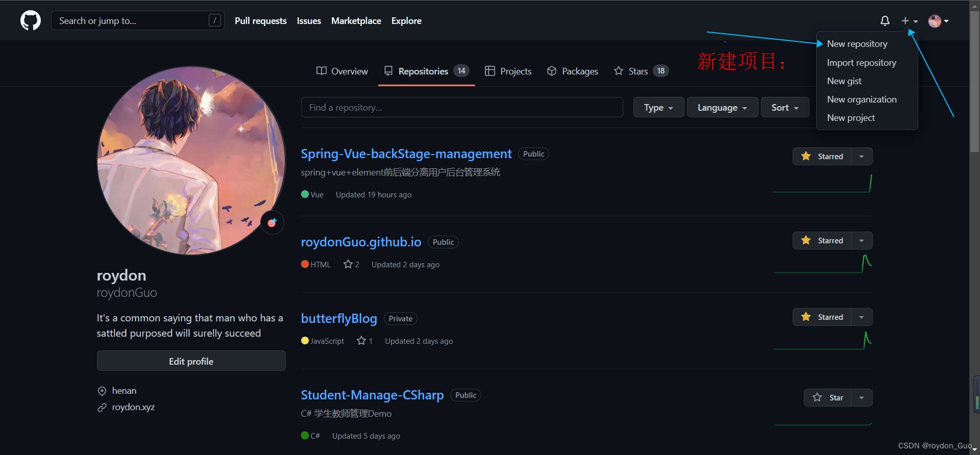980x455 pixels.
Task: Click the Vue language label
Action: point(317,194)
